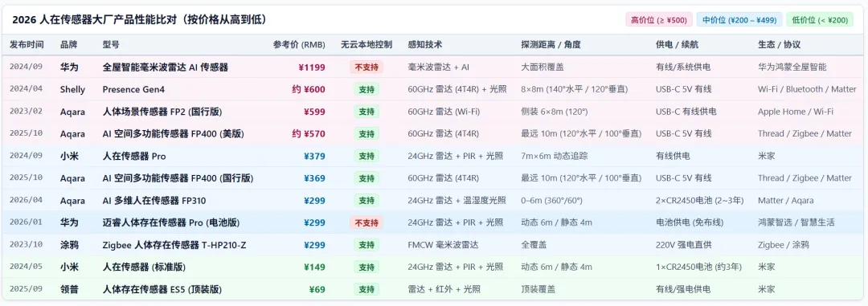Click the 60GHz 雷达 (Wi-Fi) cell

pos(444,112)
